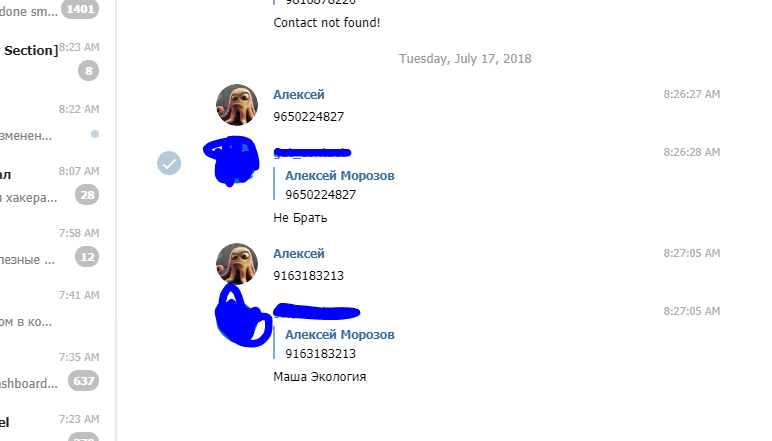Click Алексей's octopus avatar at 8:26:27 AM

point(237,105)
